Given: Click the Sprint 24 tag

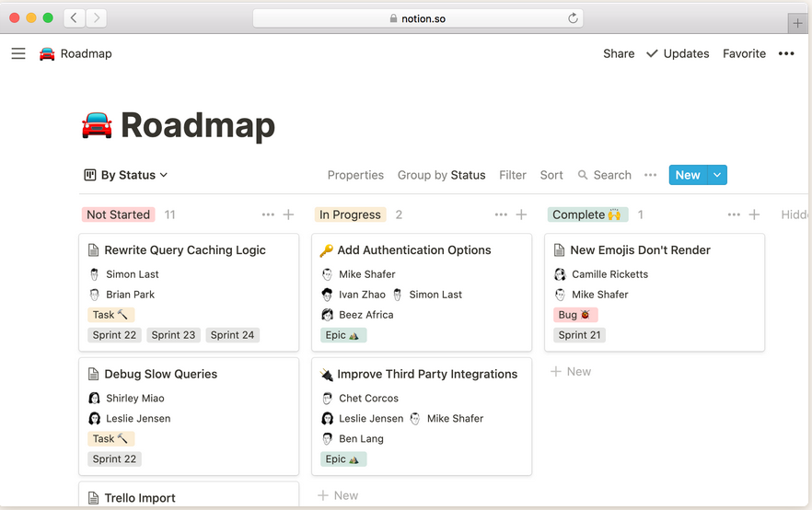Looking at the screenshot, I should click(233, 335).
